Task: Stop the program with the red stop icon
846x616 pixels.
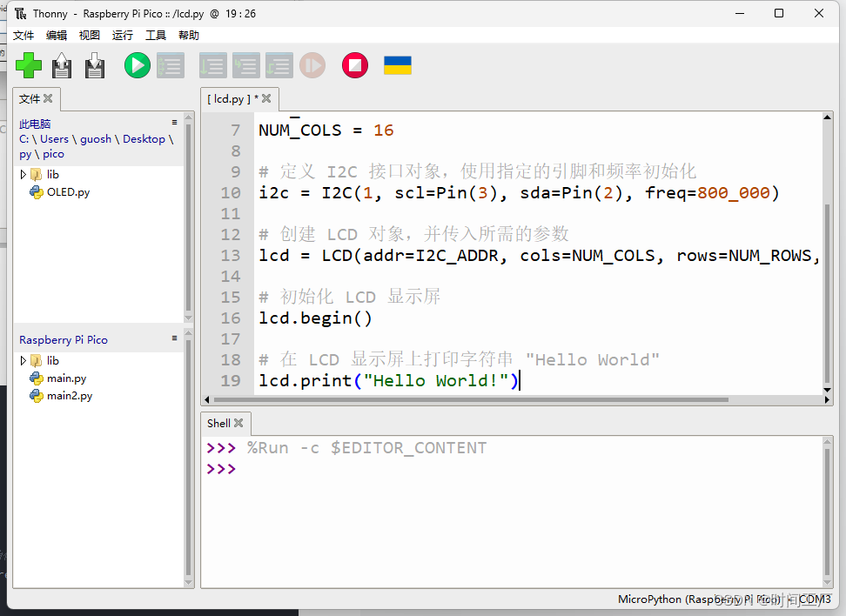Action: coord(354,65)
